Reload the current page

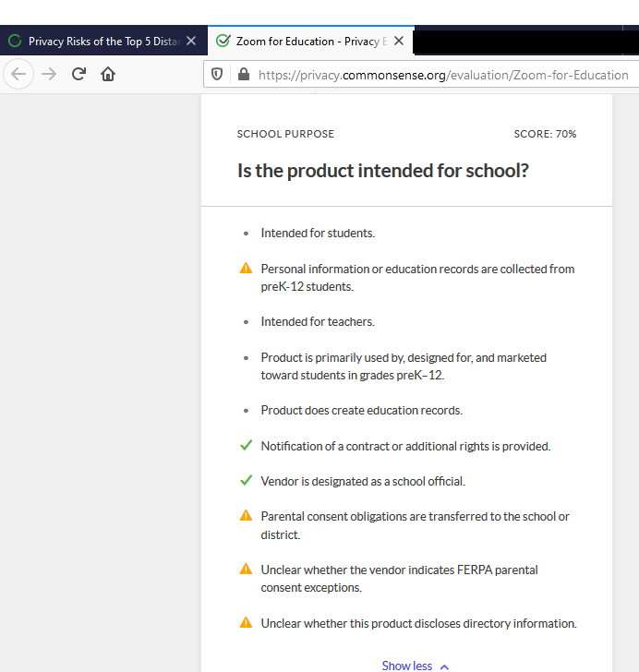78,74
